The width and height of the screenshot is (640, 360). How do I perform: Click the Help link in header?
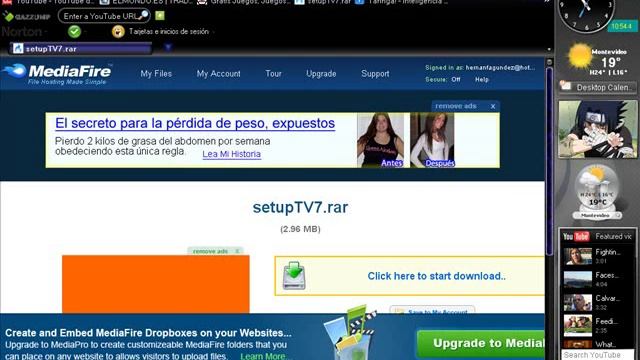(482, 80)
